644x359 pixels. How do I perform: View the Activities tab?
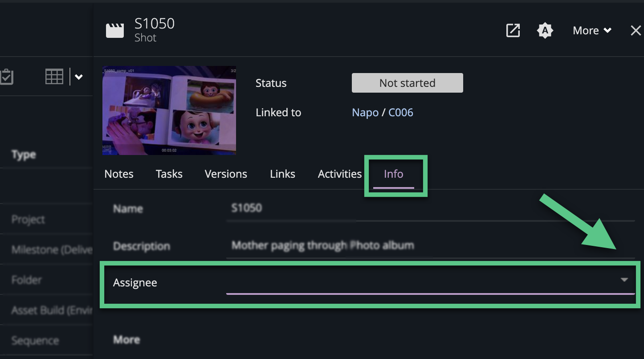tap(340, 174)
